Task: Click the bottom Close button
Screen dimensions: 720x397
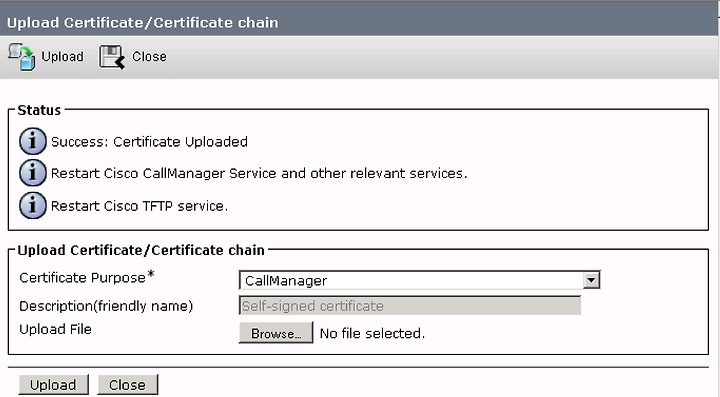Action: click(127, 385)
